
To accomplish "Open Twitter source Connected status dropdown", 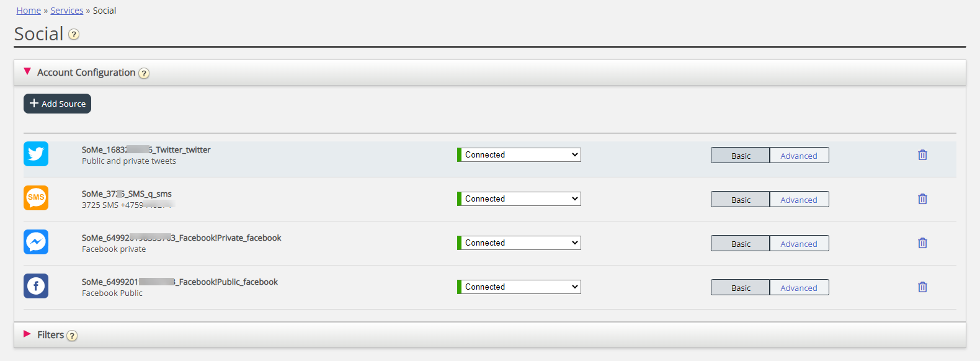I will [520, 155].
